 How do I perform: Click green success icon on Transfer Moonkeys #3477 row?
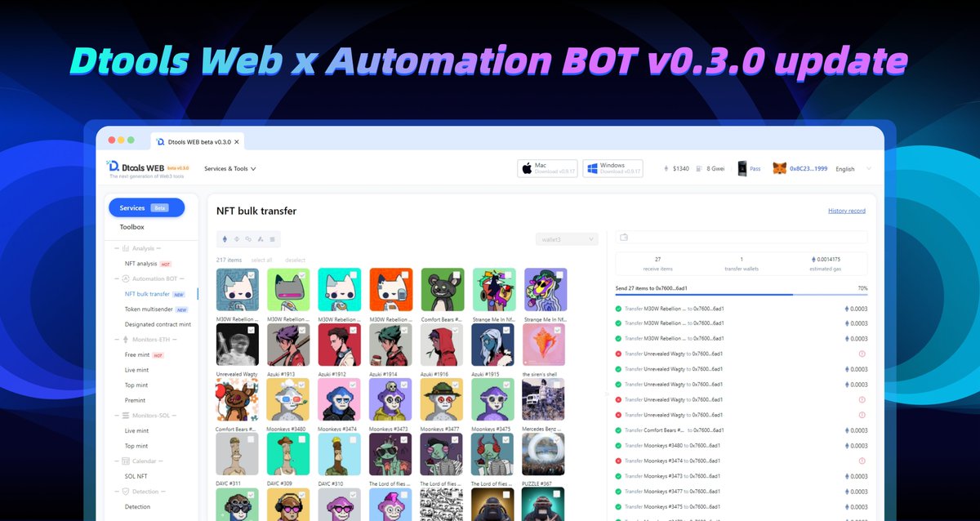[618, 492]
